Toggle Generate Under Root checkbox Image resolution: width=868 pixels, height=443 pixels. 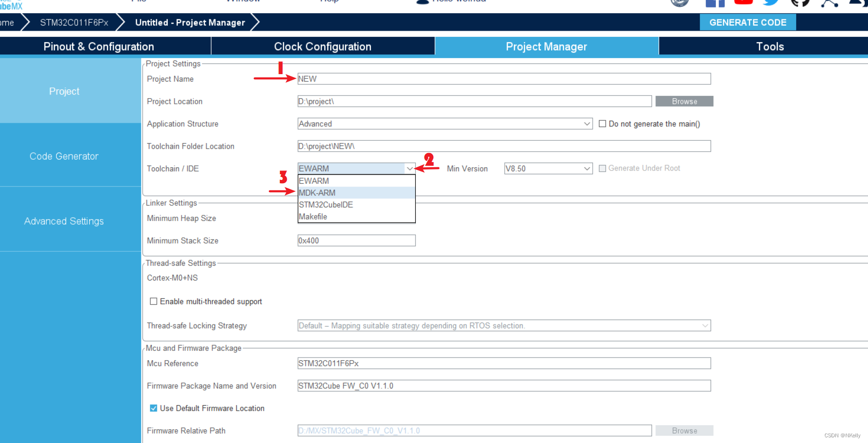pyautogui.click(x=602, y=168)
